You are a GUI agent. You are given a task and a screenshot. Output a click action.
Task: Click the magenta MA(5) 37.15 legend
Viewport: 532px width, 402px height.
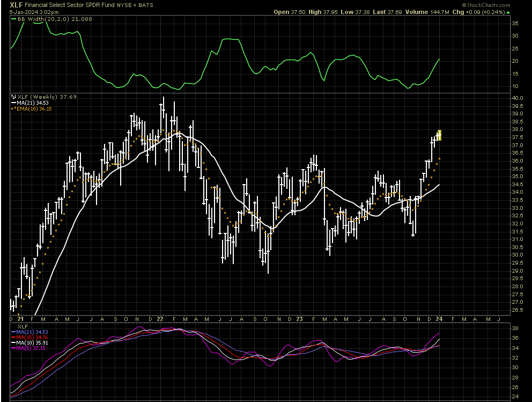click(x=31, y=348)
